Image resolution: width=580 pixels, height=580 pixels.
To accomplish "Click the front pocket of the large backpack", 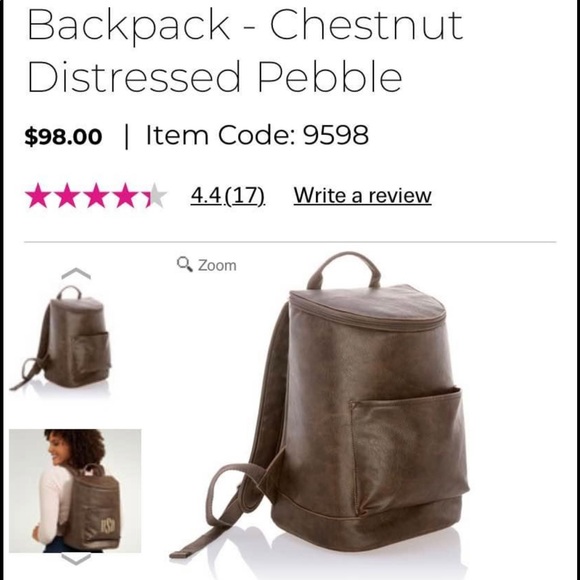I will point(409,449).
